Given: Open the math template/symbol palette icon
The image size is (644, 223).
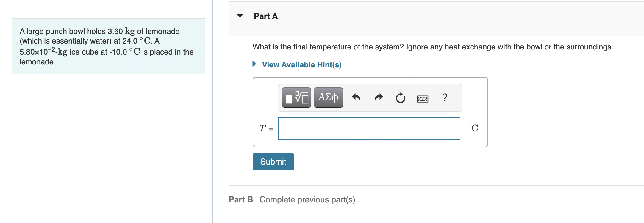Looking at the screenshot, I should click(x=296, y=97).
